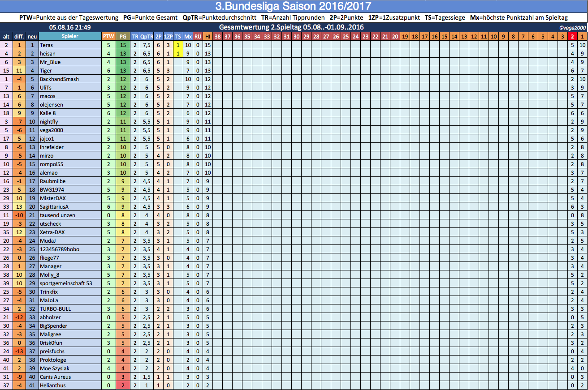The height and width of the screenshot is (390, 588).
Task: Select player 'alemao'
Action: pos(69,173)
